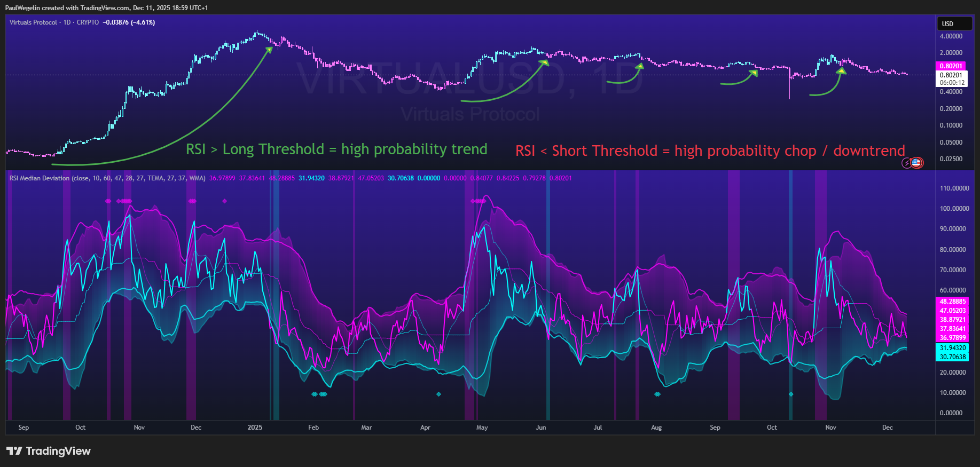This screenshot has height=467, width=980.
Task: Open the USD currency selector
Action: [954, 23]
